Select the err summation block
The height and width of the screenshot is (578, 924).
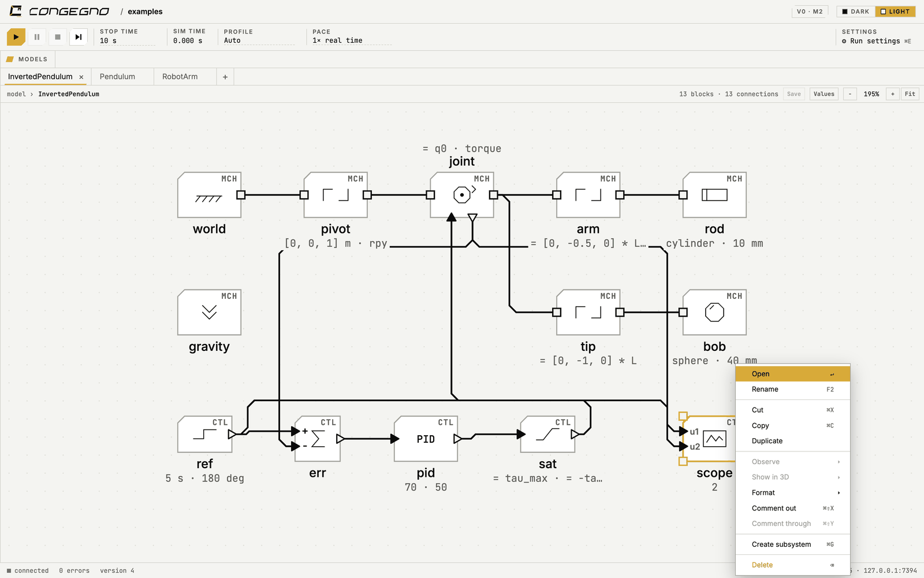click(x=318, y=439)
